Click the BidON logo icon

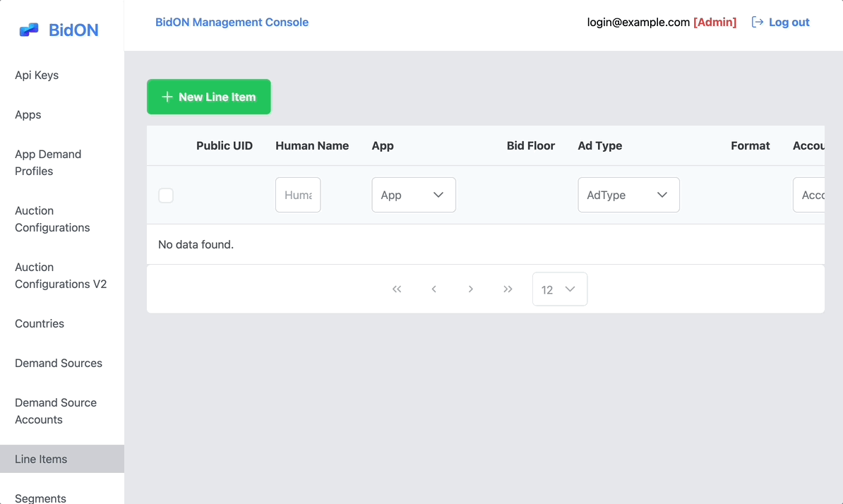point(29,30)
